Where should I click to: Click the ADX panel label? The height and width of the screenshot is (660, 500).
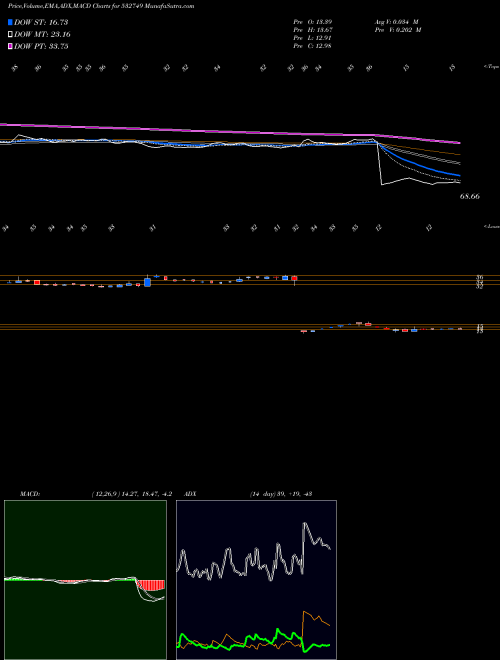[191, 494]
